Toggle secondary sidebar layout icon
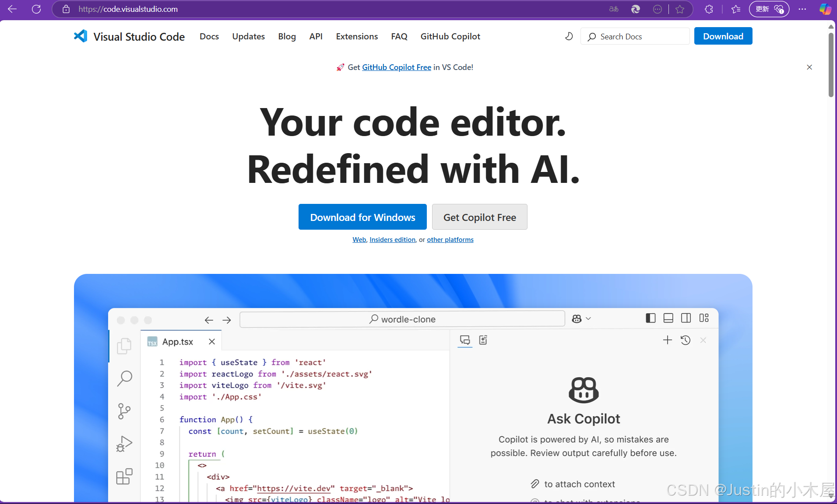This screenshot has height=504, width=837. click(686, 318)
